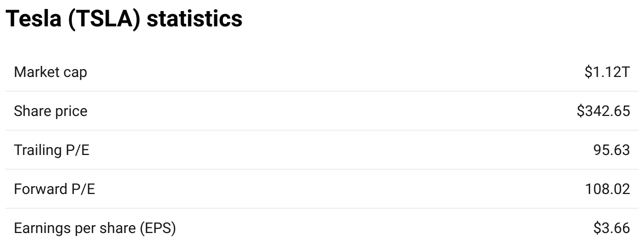644x252 pixels.
Task: Click the (EPS) abbreviation in the last row
Action: point(158,229)
